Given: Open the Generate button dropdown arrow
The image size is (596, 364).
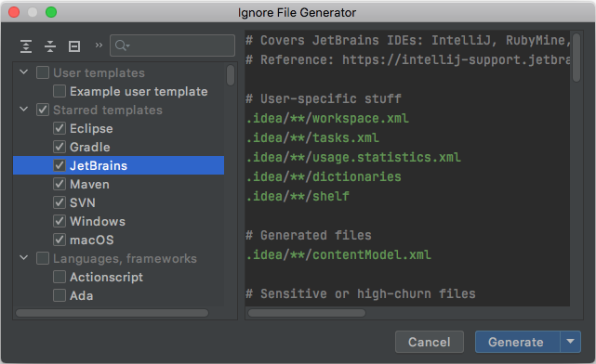Looking at the screenshot, I should (570, 342).
